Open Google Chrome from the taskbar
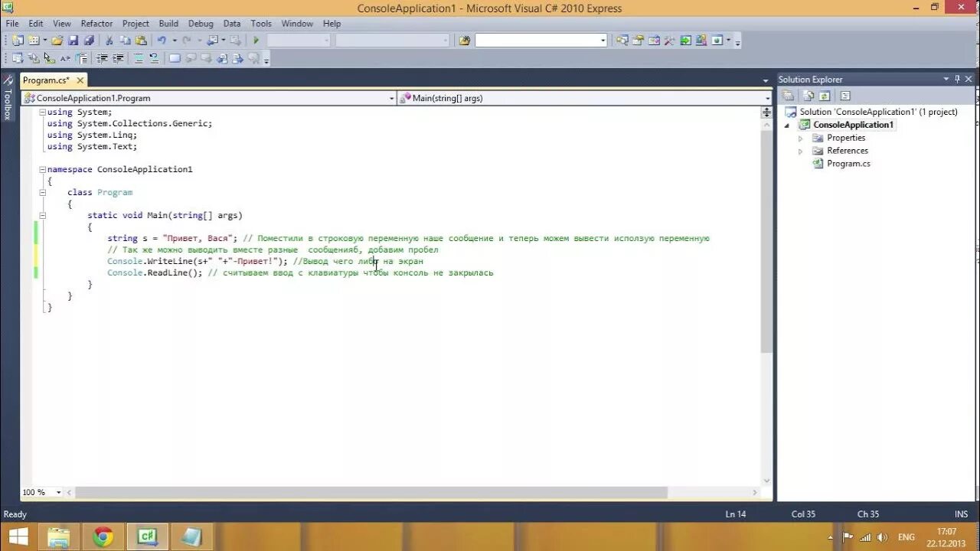 pos(103,536)
